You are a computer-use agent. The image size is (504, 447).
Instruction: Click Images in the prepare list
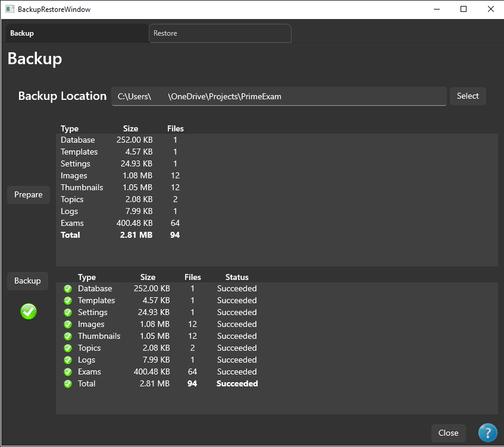point(74,176)
